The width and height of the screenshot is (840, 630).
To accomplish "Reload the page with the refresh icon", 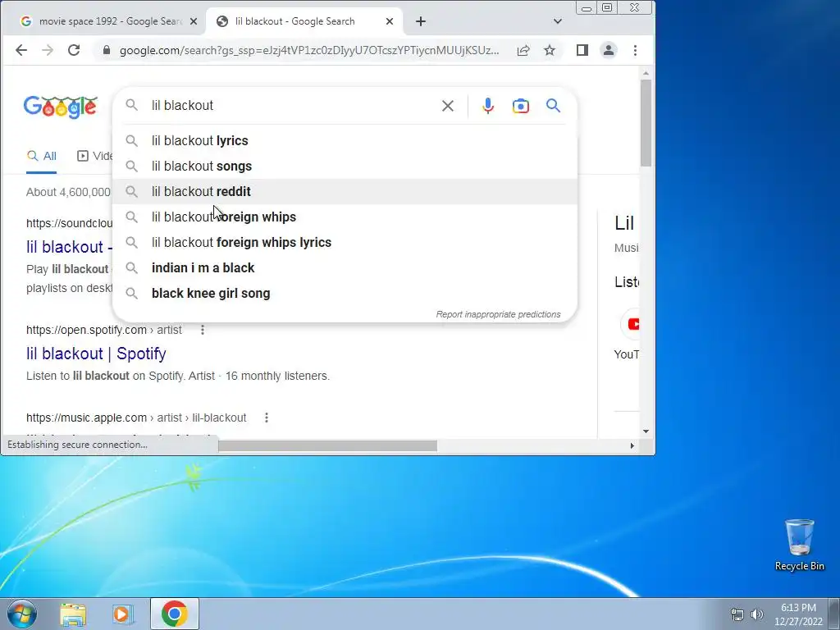I will click(x=74, y=50).
